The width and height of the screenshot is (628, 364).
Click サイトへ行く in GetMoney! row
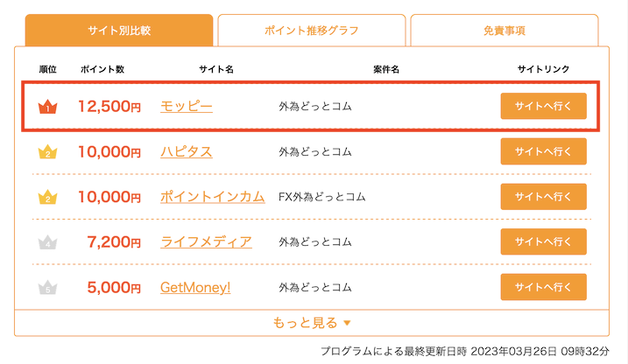544,287
